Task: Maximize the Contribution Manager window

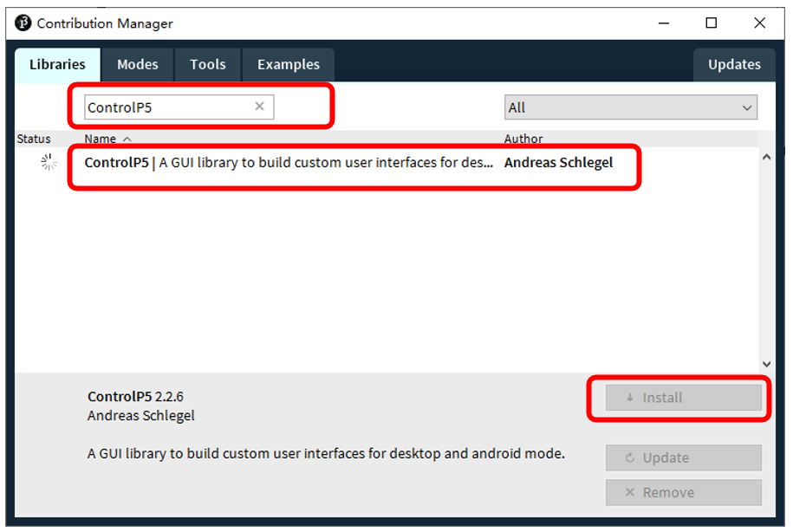Action: click(x=711, y=23)
